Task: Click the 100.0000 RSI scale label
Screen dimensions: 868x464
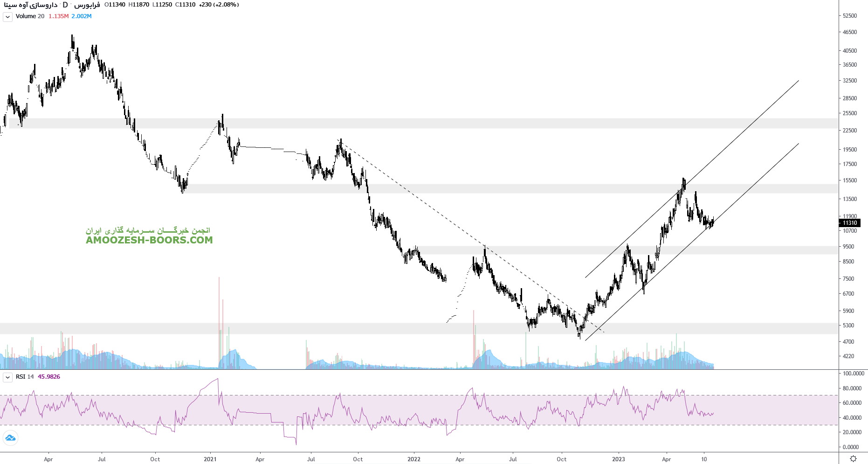Action: [853, 374]
